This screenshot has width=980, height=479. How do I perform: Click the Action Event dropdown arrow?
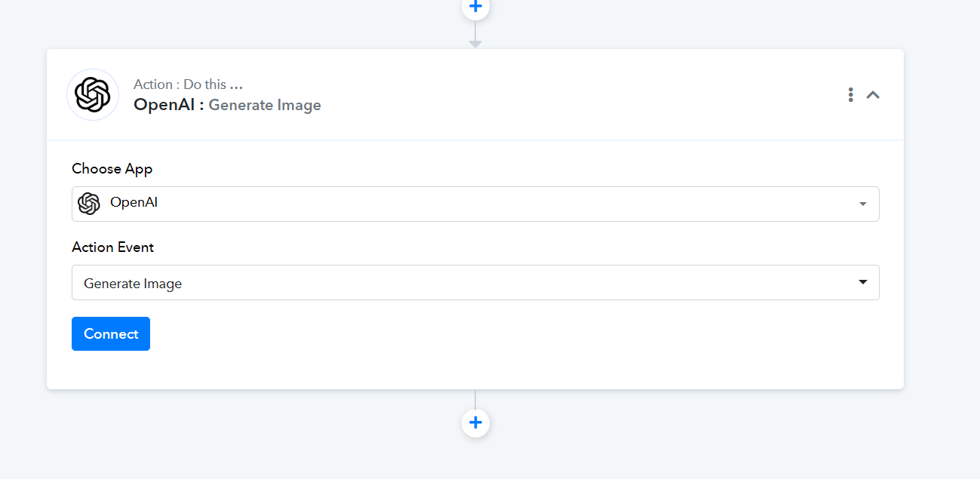pyautogui.click(x=863, y=282)
